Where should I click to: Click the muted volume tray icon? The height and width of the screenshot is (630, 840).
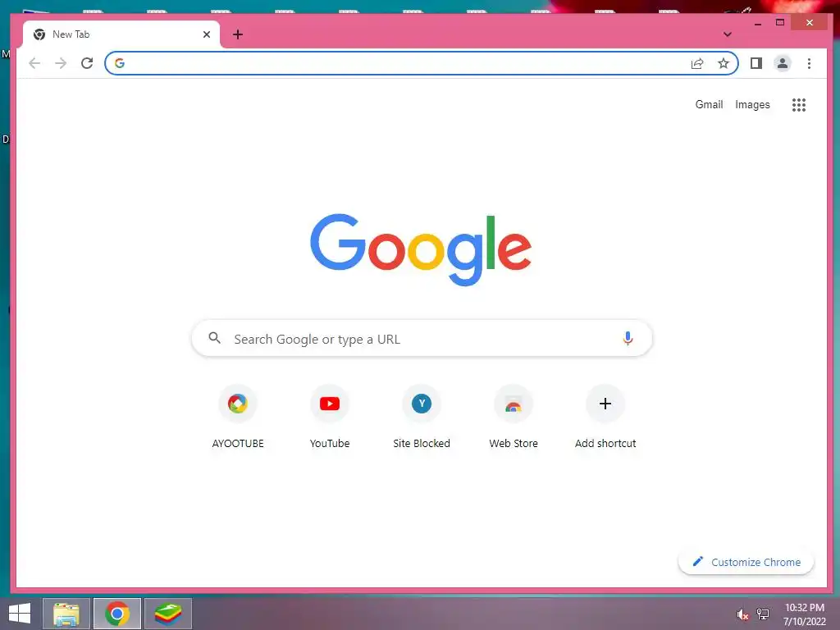pyautogui.click(x=742, y=614)
